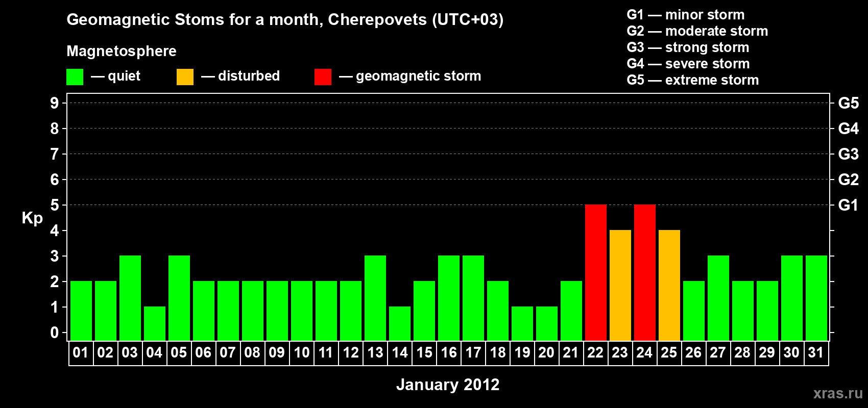The width and height of the screenshot is (868, 408).
Task: Click the red geomagnetic storm legend swatch
Action: click(323, 77)
